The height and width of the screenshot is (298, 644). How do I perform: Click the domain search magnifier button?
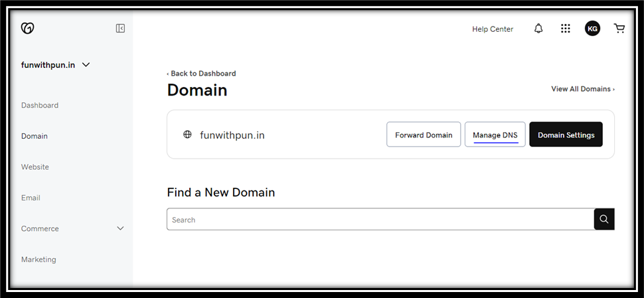(x=604, y=219)
